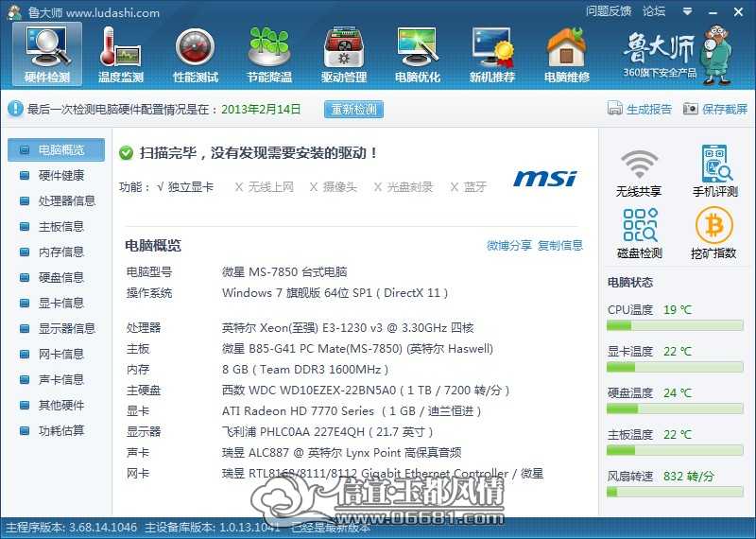756x539 pixels.
Task: Click app icon in title bar
Action: [14, 11]
